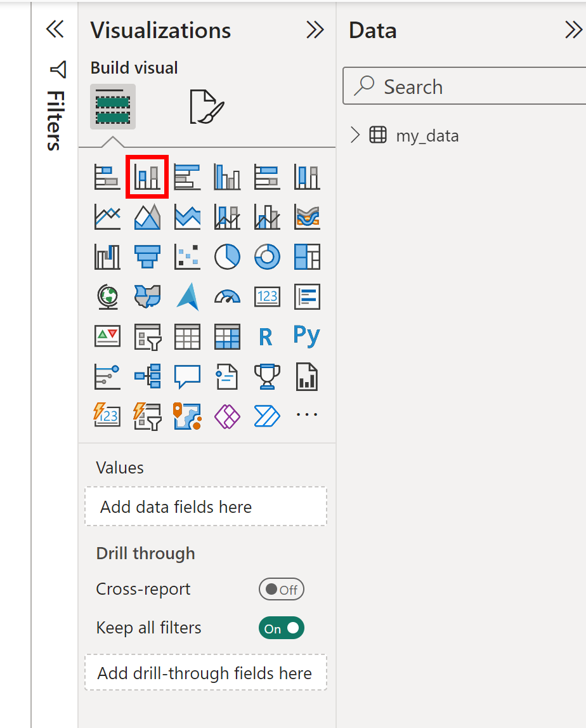The height and width of the screenshot is (728, 586).
Task: Select the Treemap visual
Action: [306, 256]
